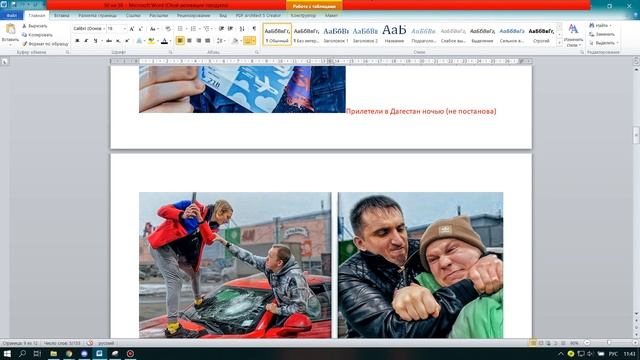Increase paragraph indent
This screenshot has width=640, height=360.
pos(231,29)
